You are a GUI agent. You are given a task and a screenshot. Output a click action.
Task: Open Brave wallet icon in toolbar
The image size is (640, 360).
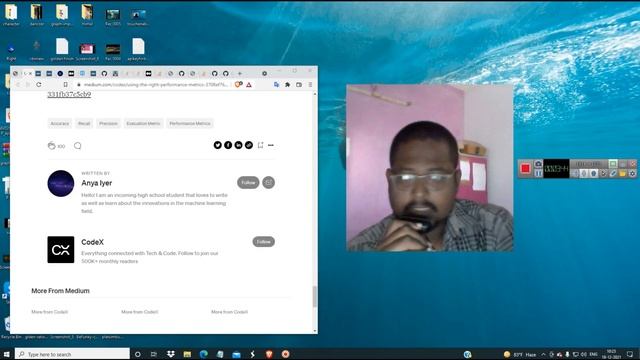coord(299,84)
